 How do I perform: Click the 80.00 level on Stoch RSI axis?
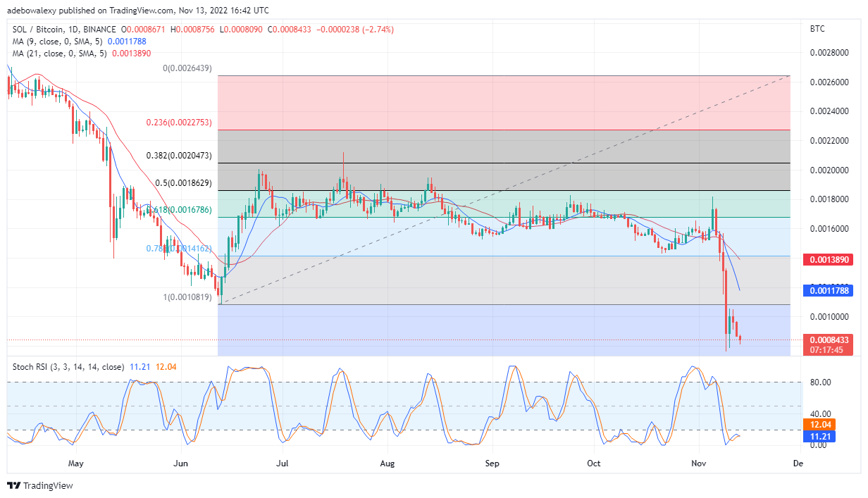[821, 382]
